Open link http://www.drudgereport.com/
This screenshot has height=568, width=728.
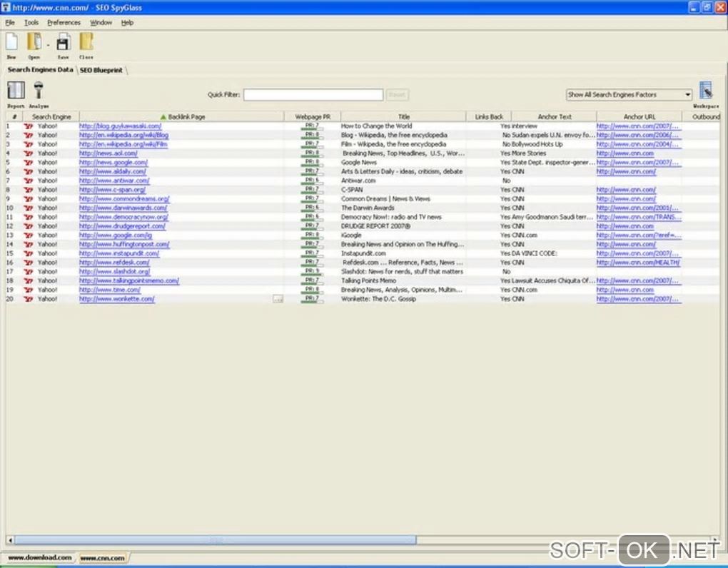point(122,226)
